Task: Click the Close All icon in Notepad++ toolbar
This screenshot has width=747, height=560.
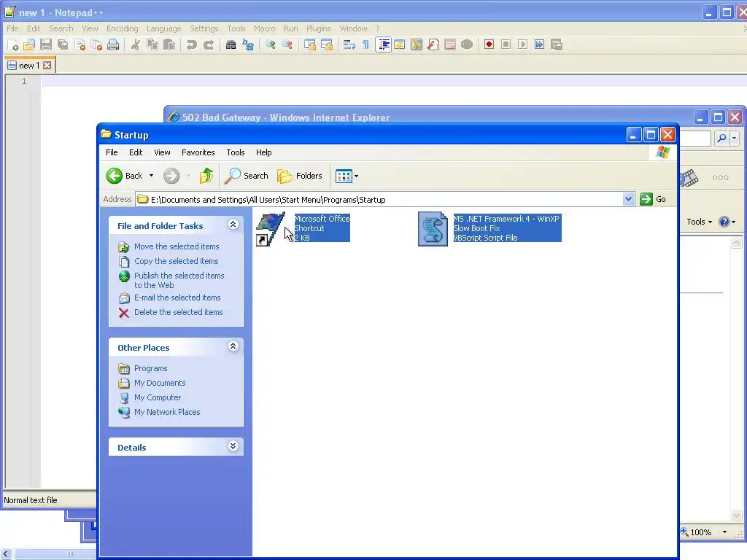Action: click(97, 44)
